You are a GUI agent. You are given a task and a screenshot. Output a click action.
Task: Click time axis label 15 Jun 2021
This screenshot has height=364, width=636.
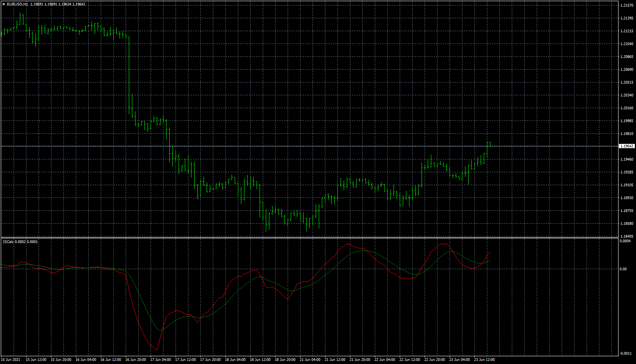point(11,360)
